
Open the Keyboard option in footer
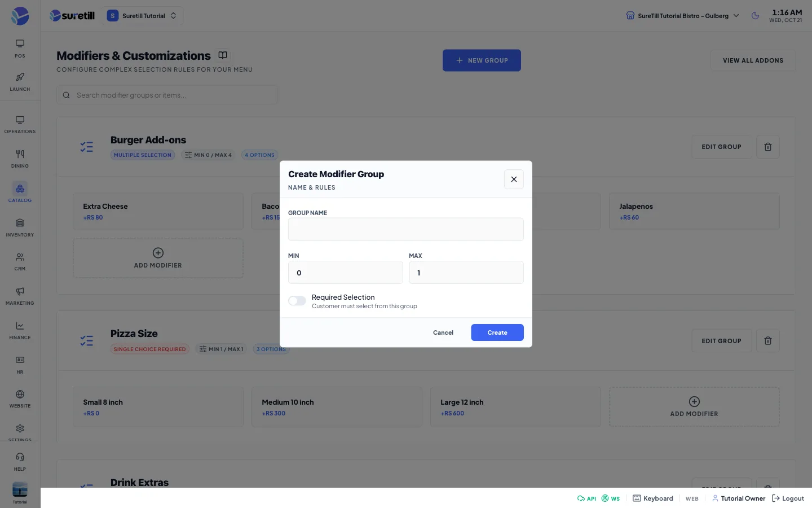coord(653,498)
